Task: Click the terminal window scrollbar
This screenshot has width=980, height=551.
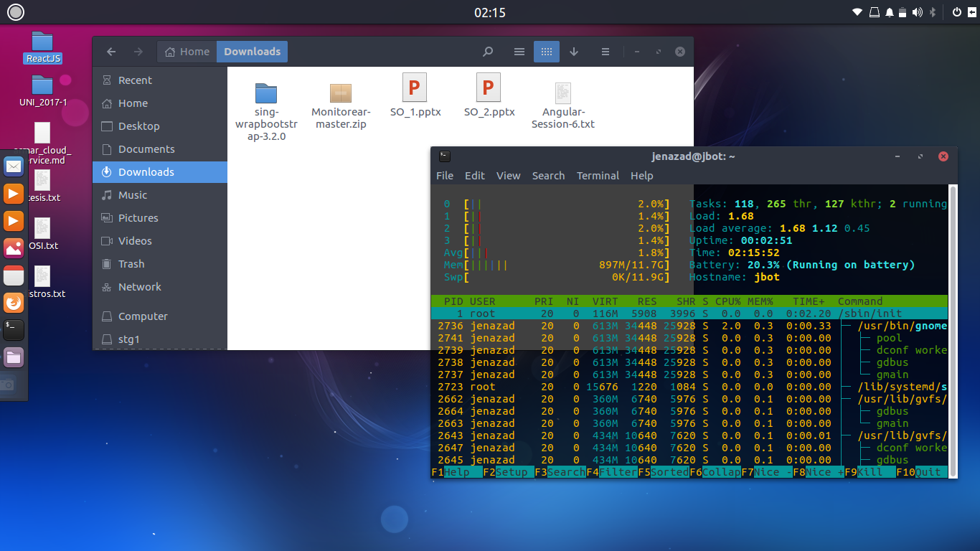Action: (953, 330)
